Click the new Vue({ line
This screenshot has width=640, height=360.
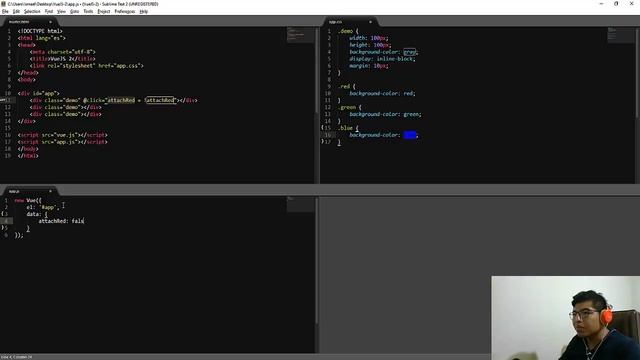[28, 200]
